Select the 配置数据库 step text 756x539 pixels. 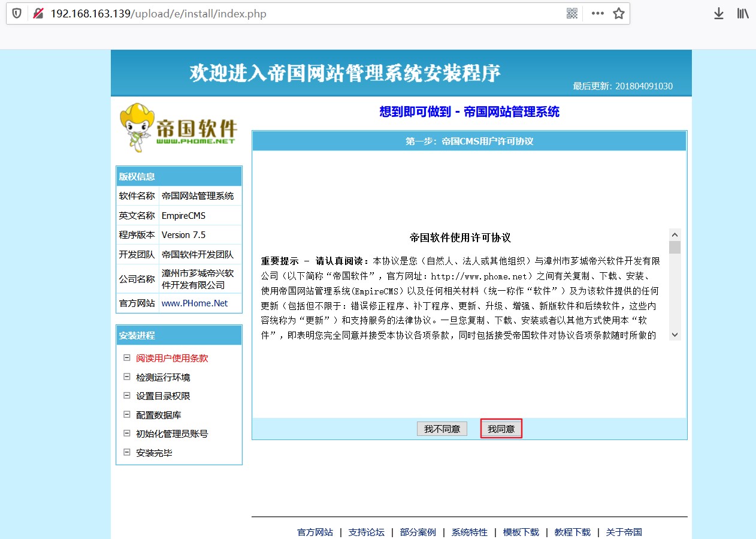click(x=159, y=415)
